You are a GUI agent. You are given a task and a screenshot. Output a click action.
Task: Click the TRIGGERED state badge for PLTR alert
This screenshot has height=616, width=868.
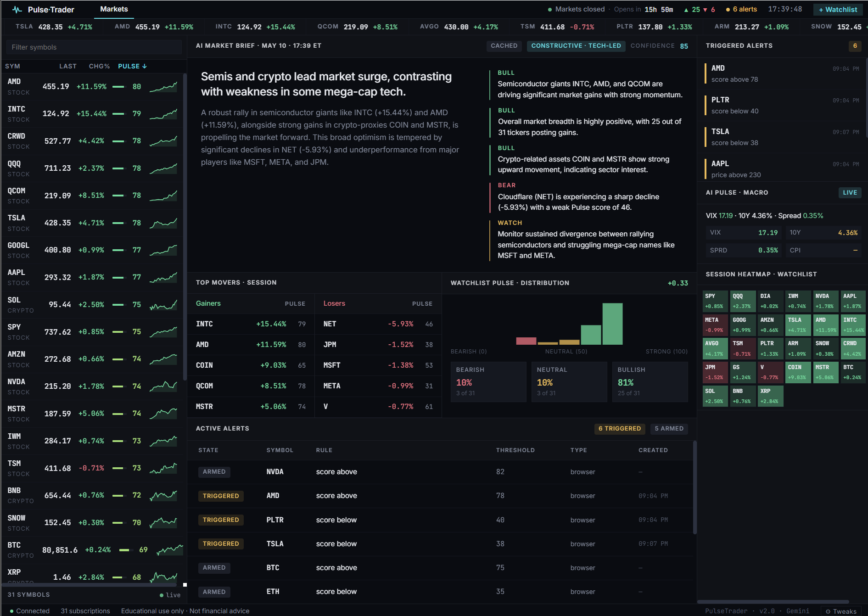point(221,520)
